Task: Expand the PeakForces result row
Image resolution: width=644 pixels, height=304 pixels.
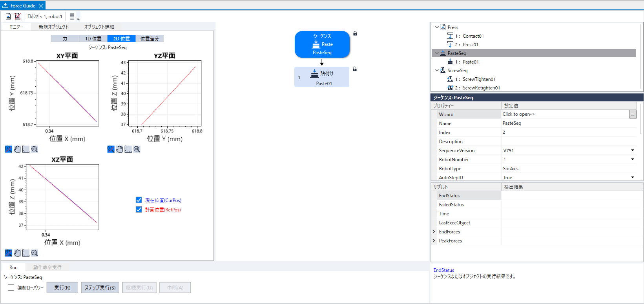Action: pos(434,241)
